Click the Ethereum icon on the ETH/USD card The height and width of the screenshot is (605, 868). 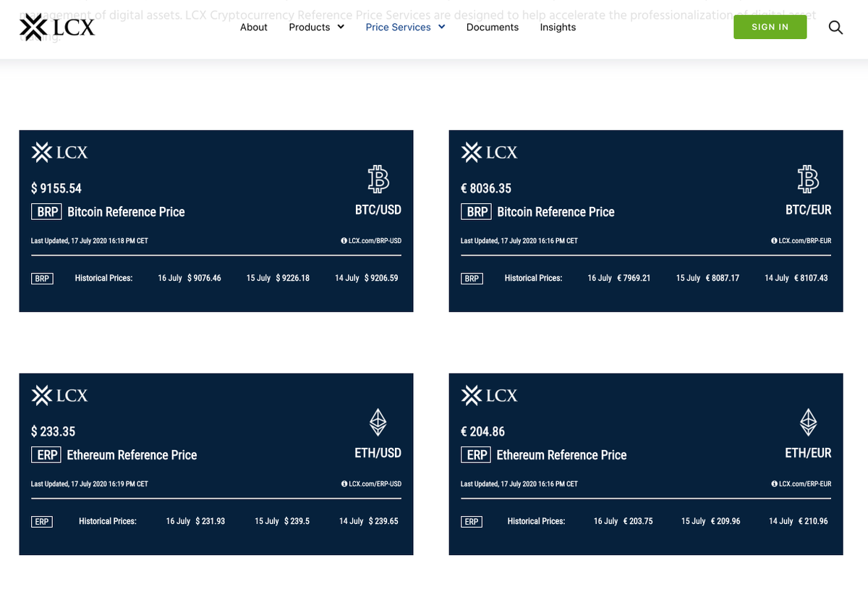coord(378,423)
